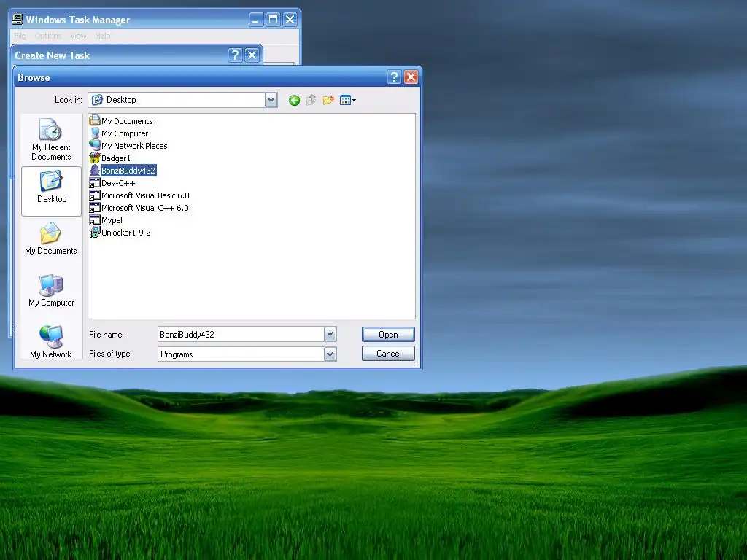Create a new folder icon
The height and width of the screenshot is (560, 747).
[328, 100]
